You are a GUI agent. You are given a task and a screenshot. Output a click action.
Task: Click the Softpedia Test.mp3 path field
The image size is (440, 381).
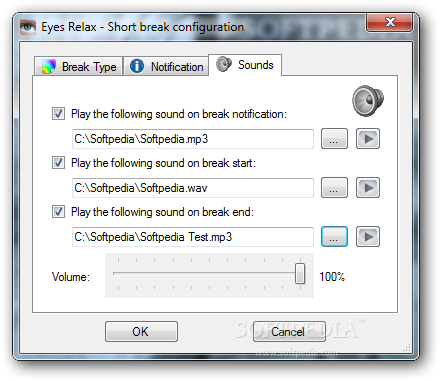[193, 237]
